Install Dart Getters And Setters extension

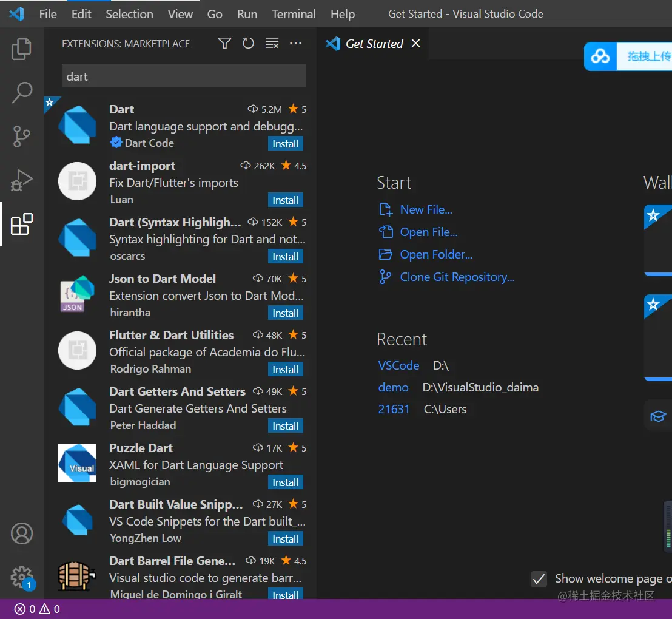[286, 426]
